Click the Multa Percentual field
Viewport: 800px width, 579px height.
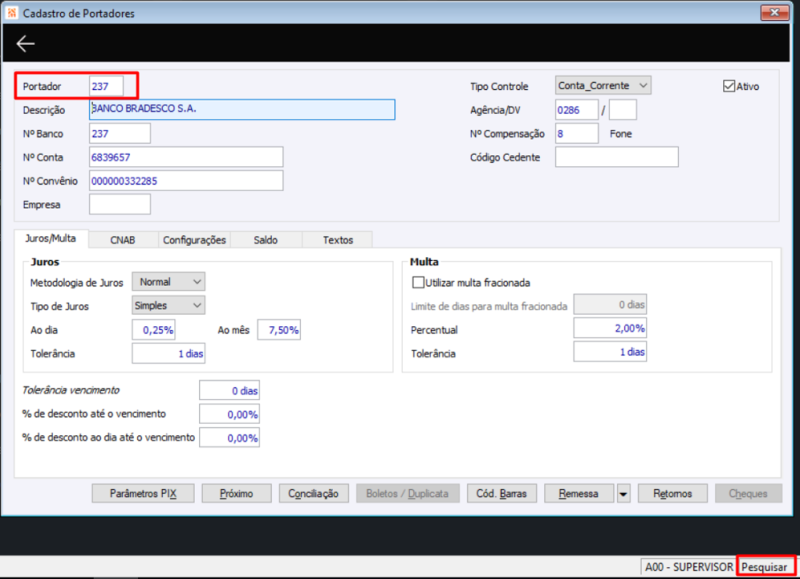(610, 328)
